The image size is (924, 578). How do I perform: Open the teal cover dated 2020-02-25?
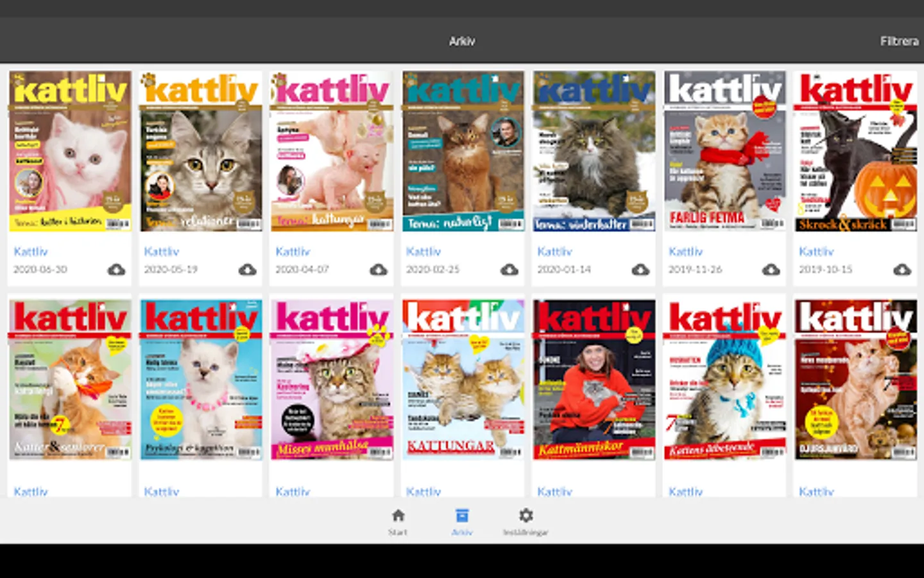(463, 151)
